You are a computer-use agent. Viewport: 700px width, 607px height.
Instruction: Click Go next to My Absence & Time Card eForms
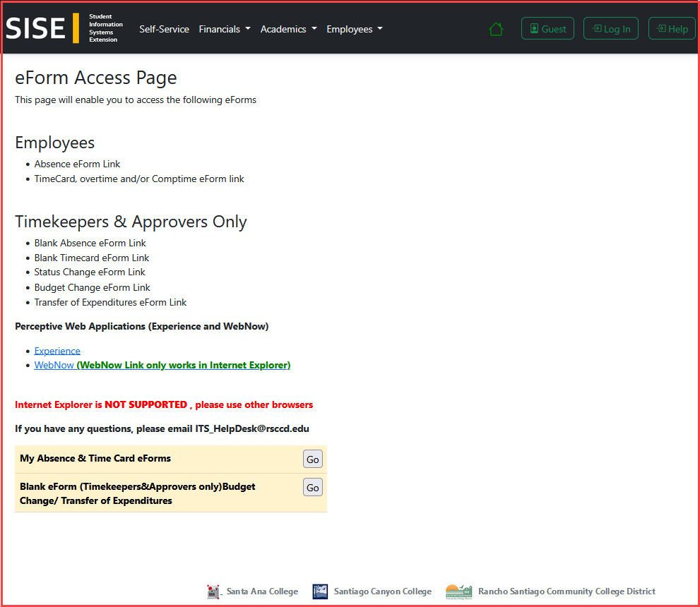(x=312, y=459)
